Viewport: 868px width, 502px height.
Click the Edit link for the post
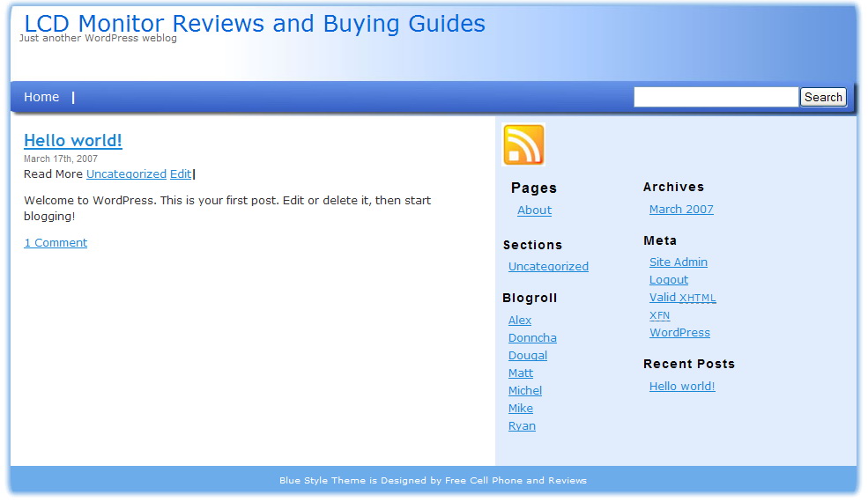pyautogui.click(x=180, y=174)
